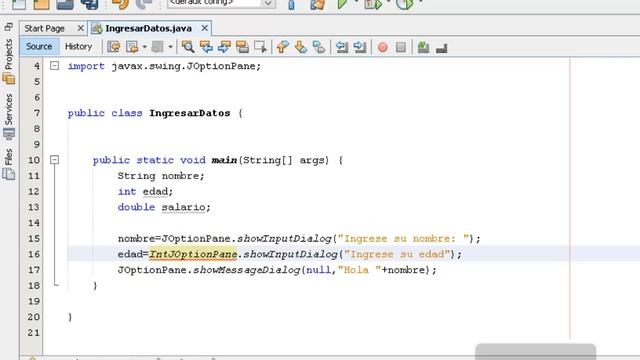Toggle Bookmark on current line
Viewport: 640px width, 360px height.
319,47
